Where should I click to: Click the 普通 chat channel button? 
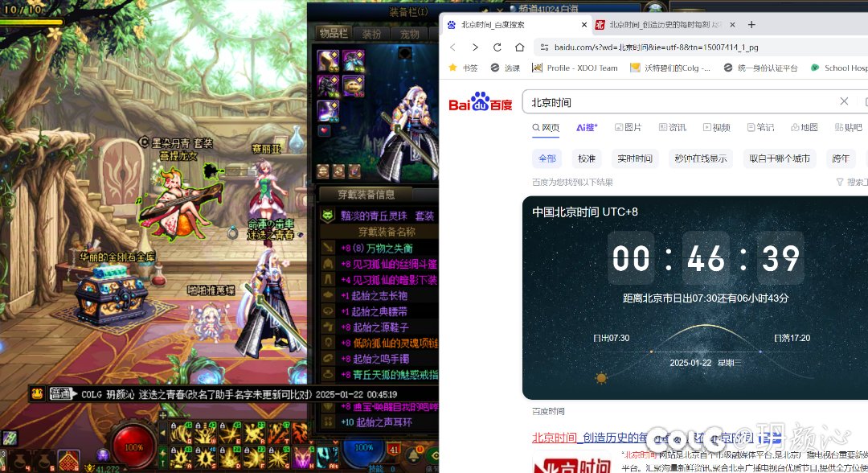click(x=63, y=394)
